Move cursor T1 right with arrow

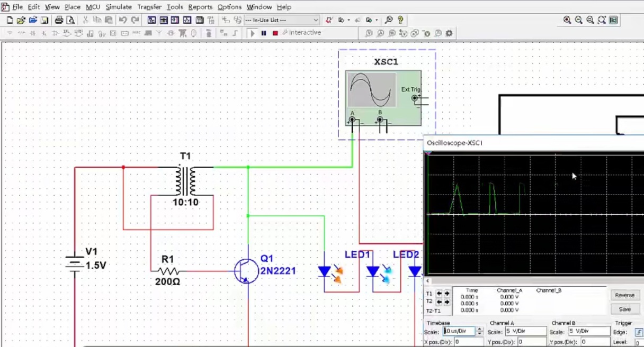447,294
